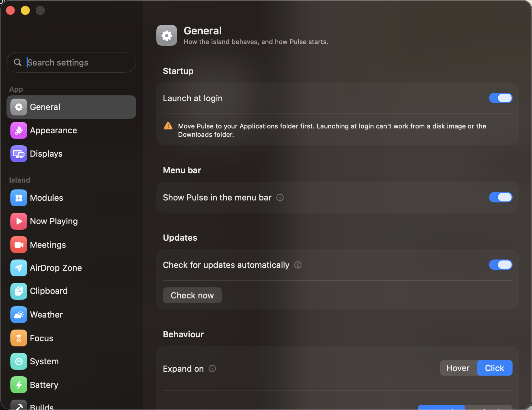Open the Modules section
This screenshot has width=532, height=410.
click(71, 198)
